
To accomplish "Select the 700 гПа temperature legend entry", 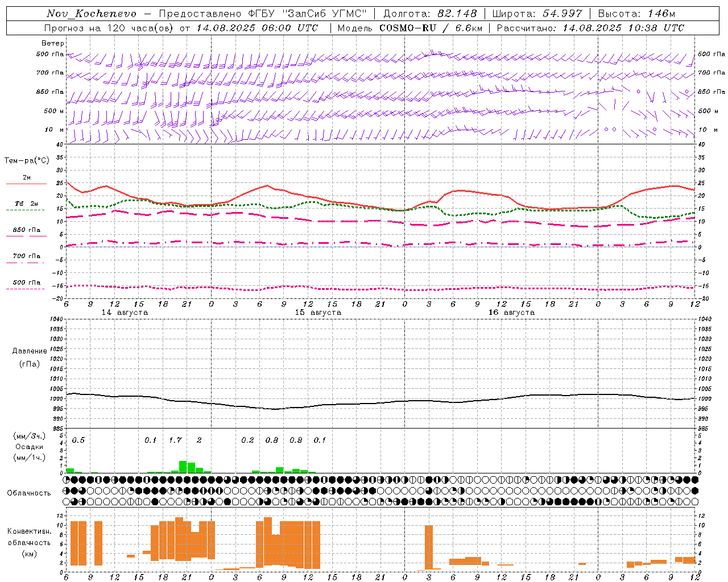I will pyautogui.click(x=27, y=256).
